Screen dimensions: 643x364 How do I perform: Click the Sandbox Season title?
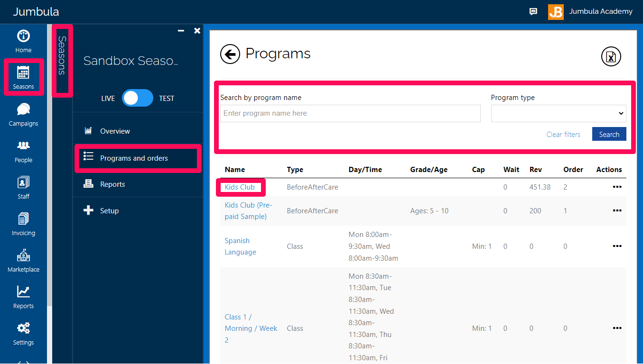point(130,61)
